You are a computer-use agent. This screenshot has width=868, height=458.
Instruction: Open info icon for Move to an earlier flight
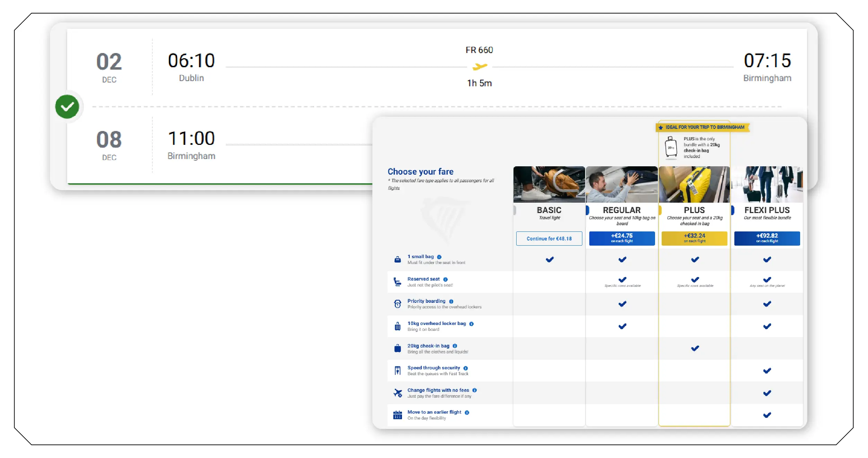click(x=467, y=412)
